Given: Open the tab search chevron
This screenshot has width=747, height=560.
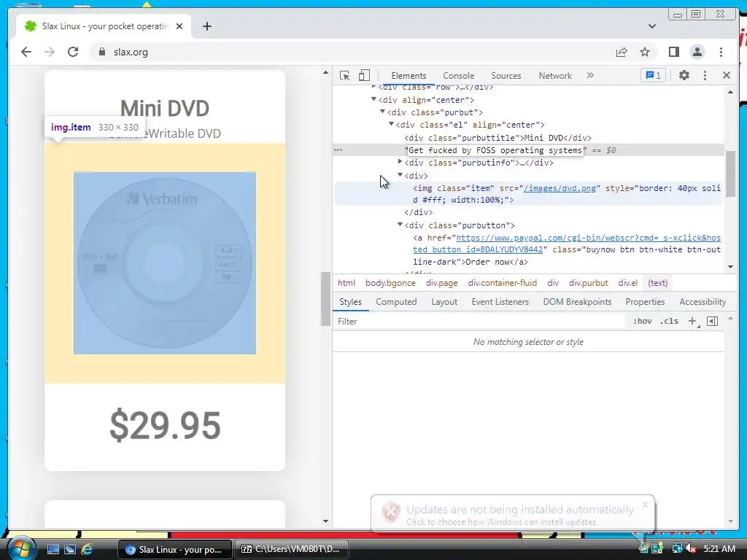Looking at the screenshot, I should 651,26.
